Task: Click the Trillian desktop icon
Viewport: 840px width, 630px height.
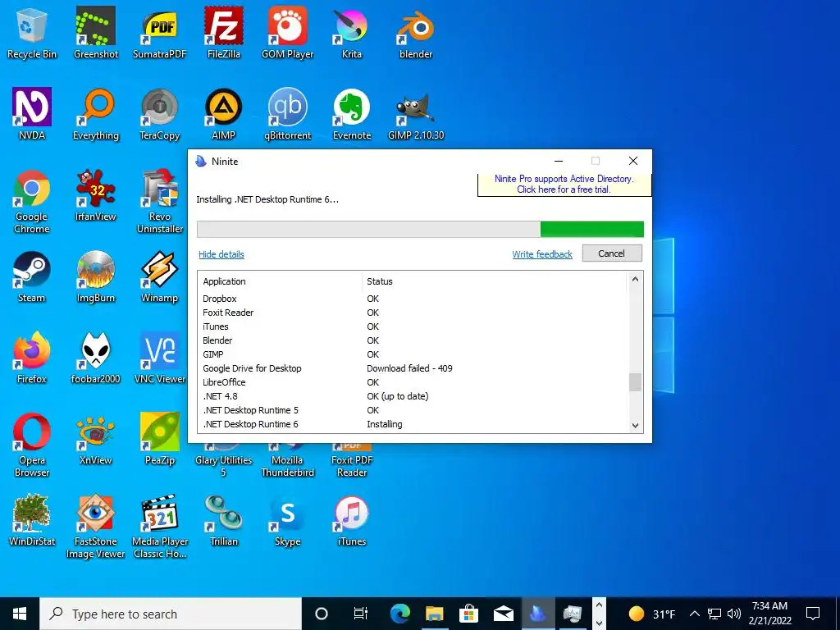Action: click(223, 520)
